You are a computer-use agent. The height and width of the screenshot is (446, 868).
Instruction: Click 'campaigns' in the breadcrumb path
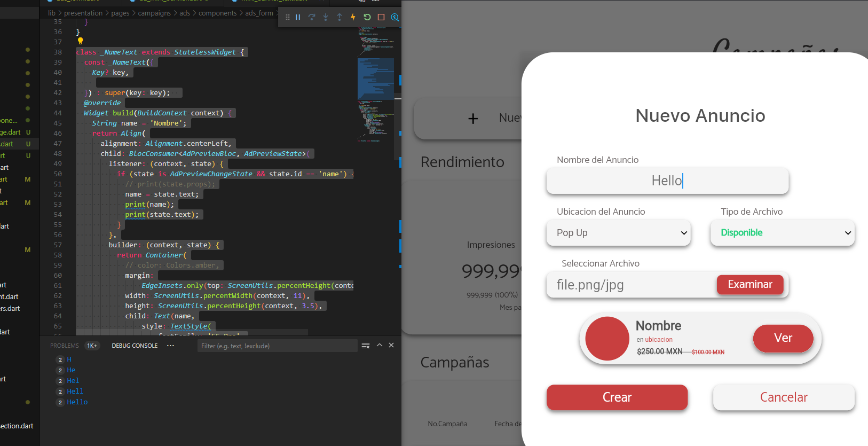154,13
